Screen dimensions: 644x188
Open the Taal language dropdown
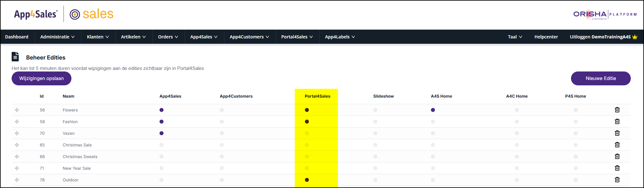pyautogui.click(x=515, y=37)
